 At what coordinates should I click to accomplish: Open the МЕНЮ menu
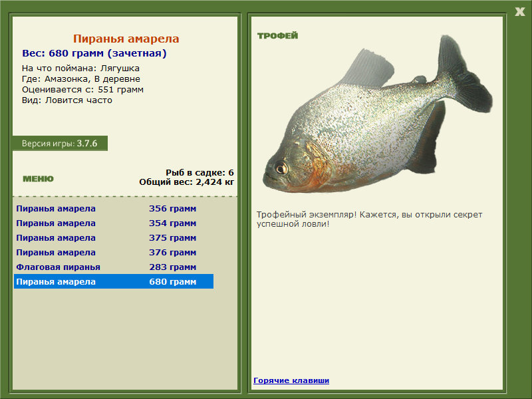click(x=39, y=179)
